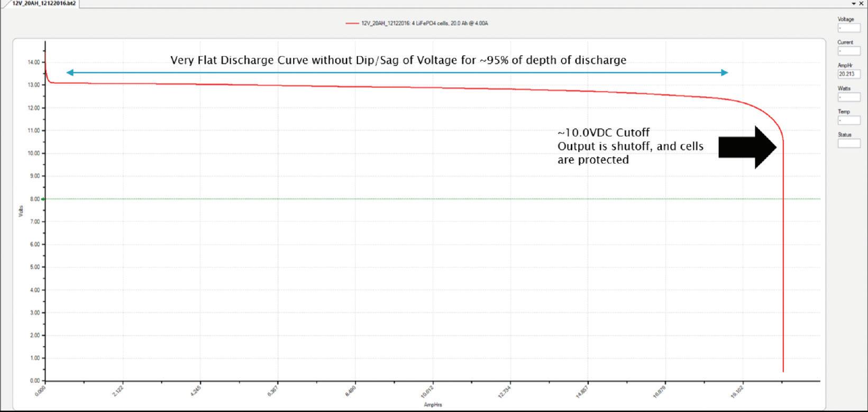Click the 4.245 X-axis tick label
The width and height of the screenshot is (868, 412).
196,391
